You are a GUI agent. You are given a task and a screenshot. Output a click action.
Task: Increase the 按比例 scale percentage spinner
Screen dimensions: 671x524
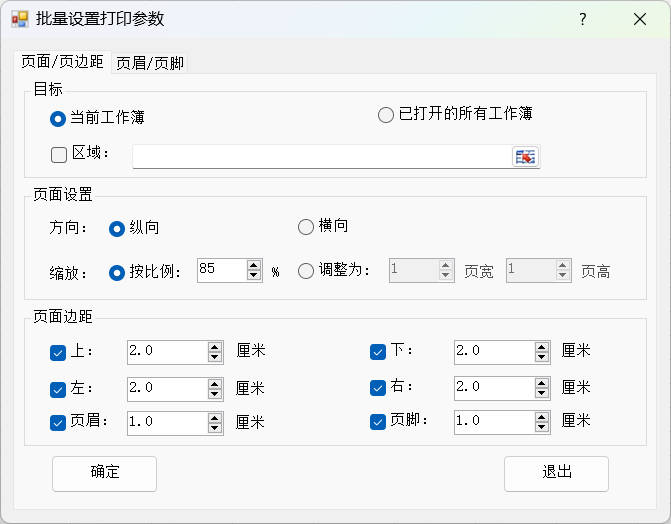pos(254,265)
